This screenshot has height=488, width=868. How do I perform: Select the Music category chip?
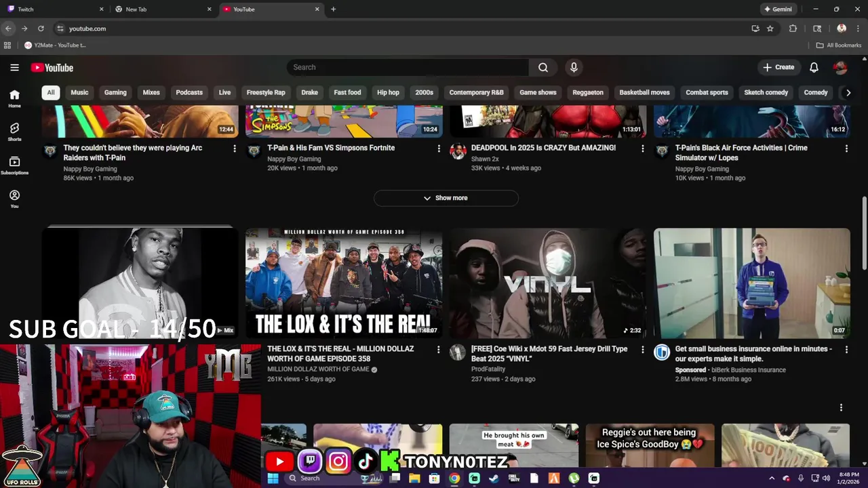pyautogui.click(x=79, y=92)
